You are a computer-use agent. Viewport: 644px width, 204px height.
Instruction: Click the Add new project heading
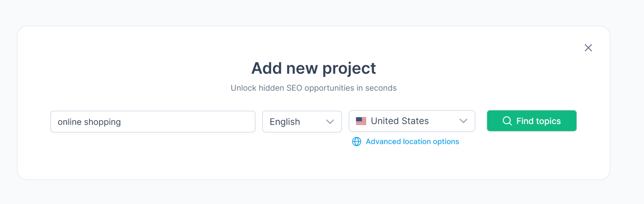point(314,68)
